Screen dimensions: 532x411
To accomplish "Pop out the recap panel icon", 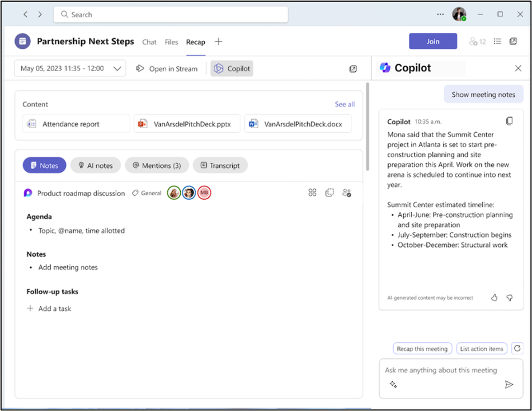I will coord(353,69).
